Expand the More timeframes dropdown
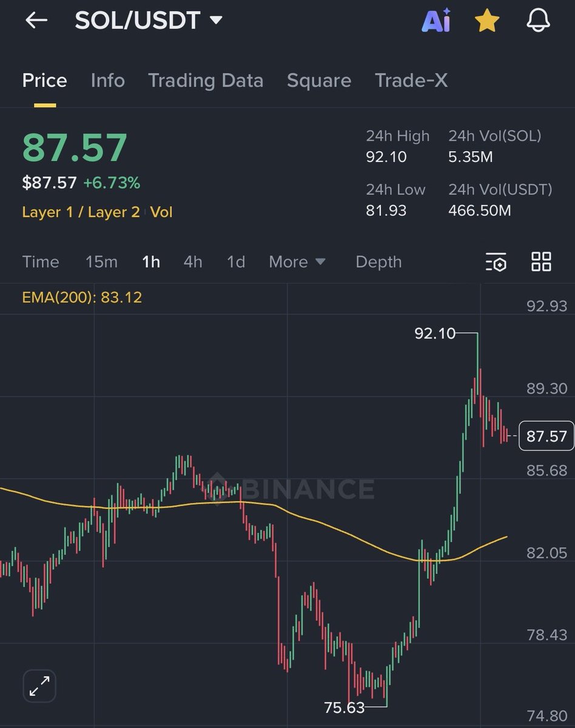The width and height of the screenshot is (575, 728). tap(297, 262)
